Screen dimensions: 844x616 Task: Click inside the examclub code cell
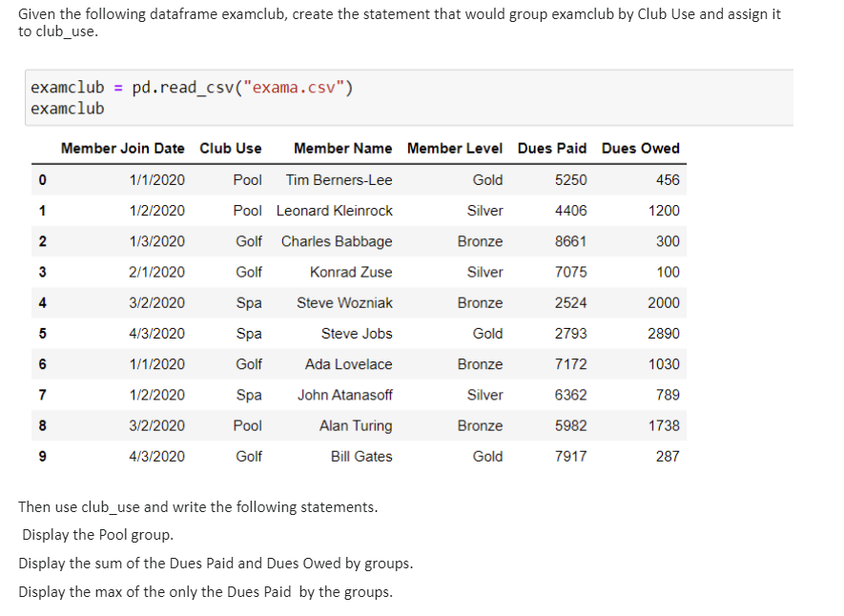409,98
